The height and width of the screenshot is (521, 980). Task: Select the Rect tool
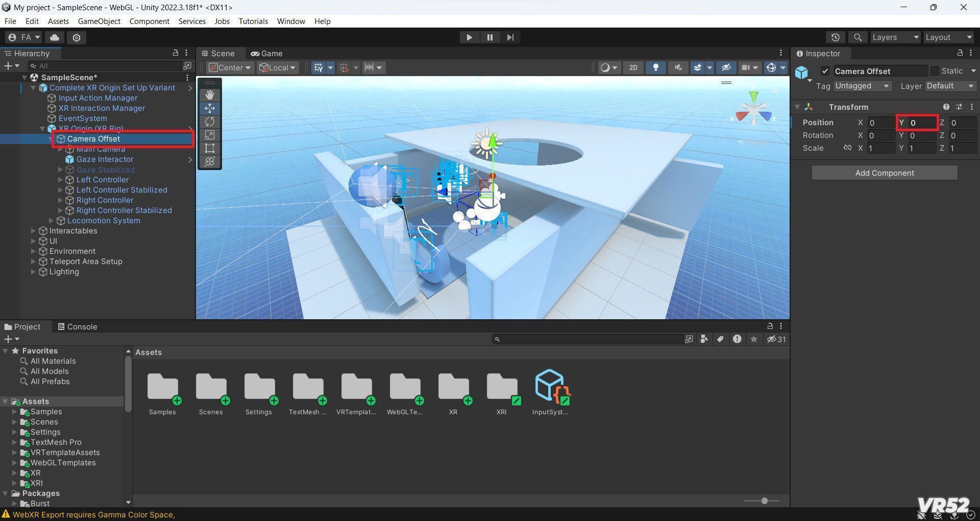tap(209, 148)
